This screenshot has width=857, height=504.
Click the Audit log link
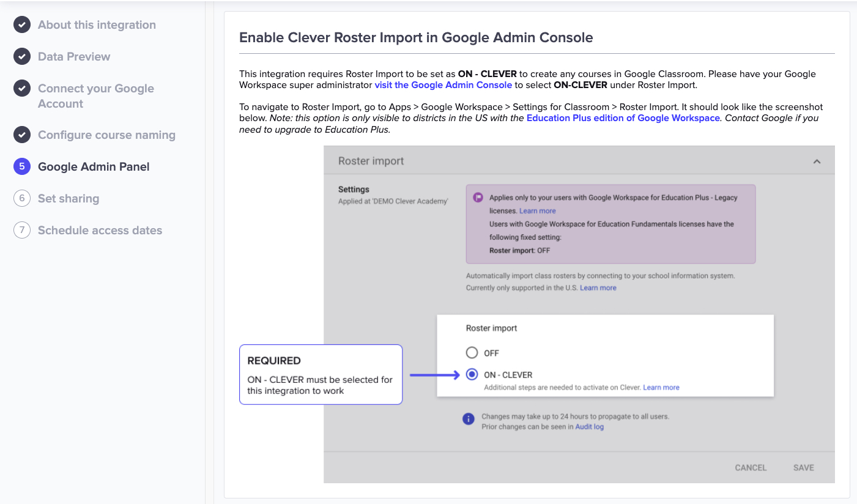(x=588, y=426)
